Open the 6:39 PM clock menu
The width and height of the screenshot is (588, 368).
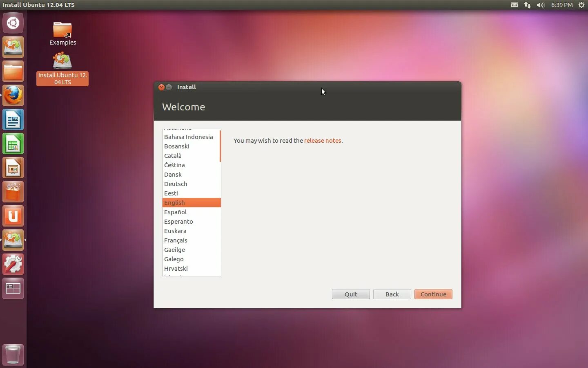coord(562,5)
